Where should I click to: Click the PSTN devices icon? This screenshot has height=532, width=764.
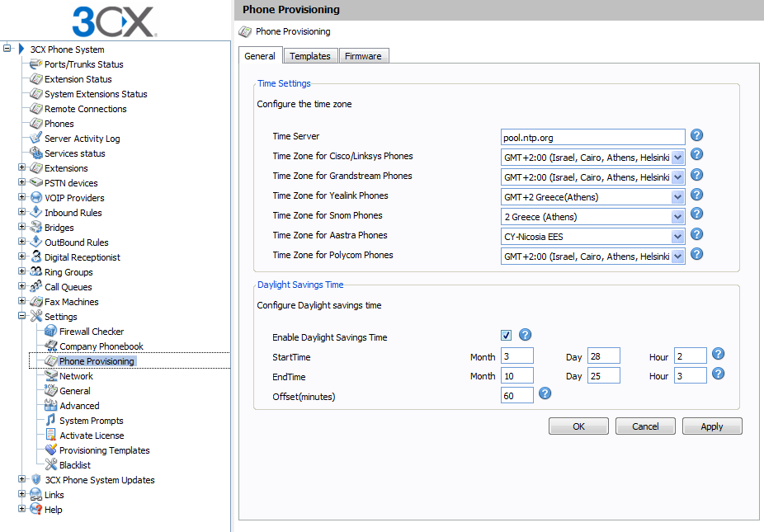(36, 182)
